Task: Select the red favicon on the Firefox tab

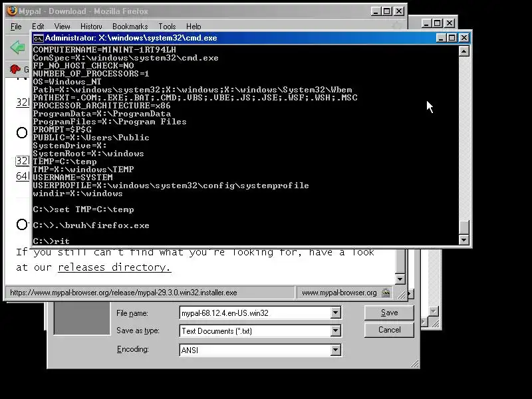Action: (15, 69)
